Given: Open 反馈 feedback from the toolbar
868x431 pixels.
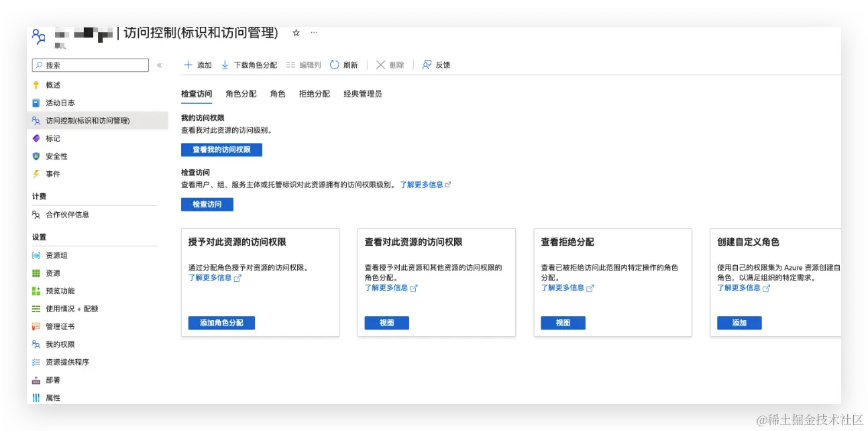Looking at the screenshot, I should click(436, 65).
